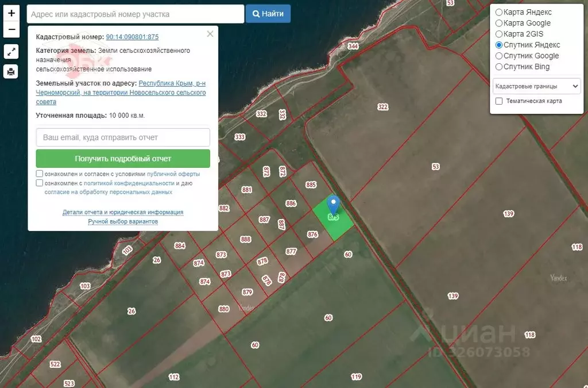Image resolution: width=588 pixels, height=388 pixels.
Task: Toggle fullscreen map view icon
Action: click(11, 52)
